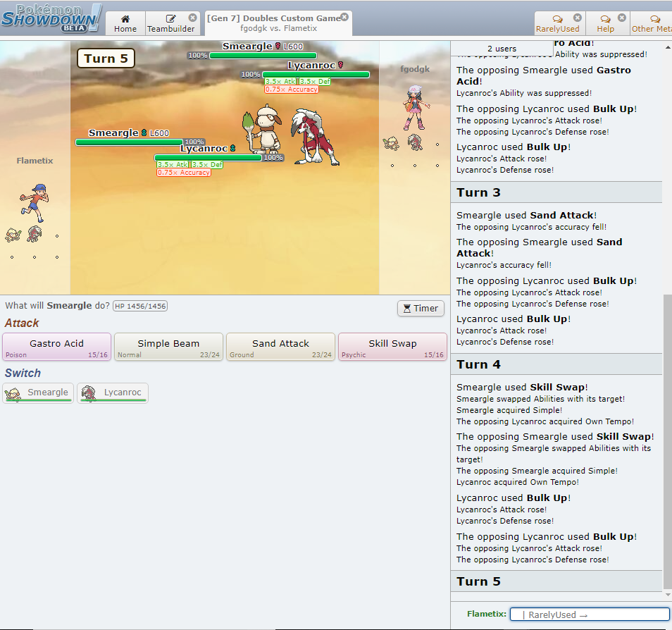Click fgodgk's Smeargle team icon
The height and width of the screenshot is (630, 672).
(391, 144)
